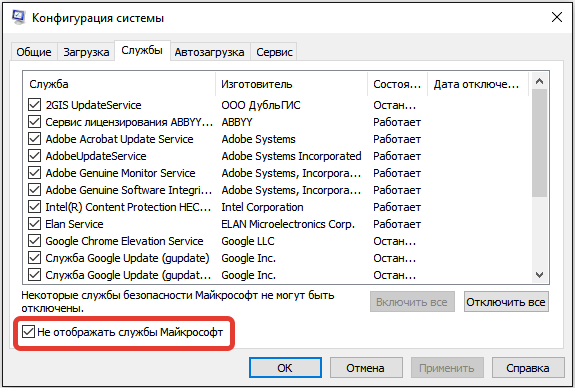Switch to the Сервис tab
The image size is (575, 388).
click(274, 52)
